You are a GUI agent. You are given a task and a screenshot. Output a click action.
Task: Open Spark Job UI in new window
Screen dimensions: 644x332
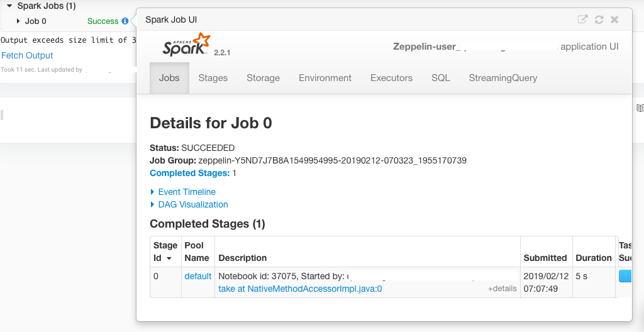pyautogui.click(x=582, y=19)
